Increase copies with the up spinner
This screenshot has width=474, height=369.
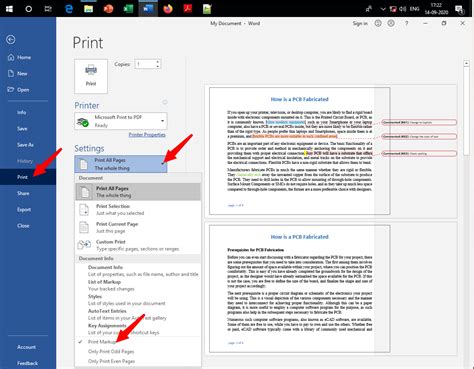click(x=158, y=62)
